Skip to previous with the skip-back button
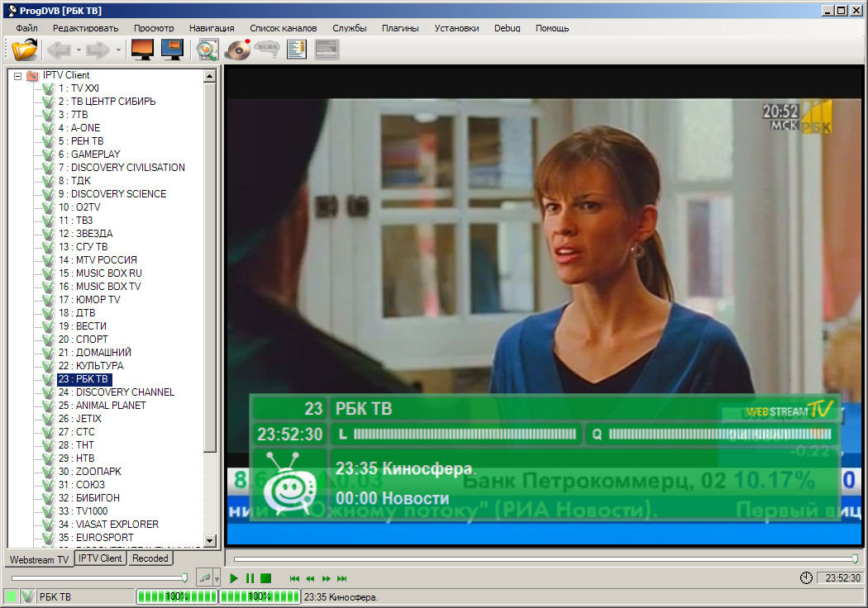 (x=294, y=578)
